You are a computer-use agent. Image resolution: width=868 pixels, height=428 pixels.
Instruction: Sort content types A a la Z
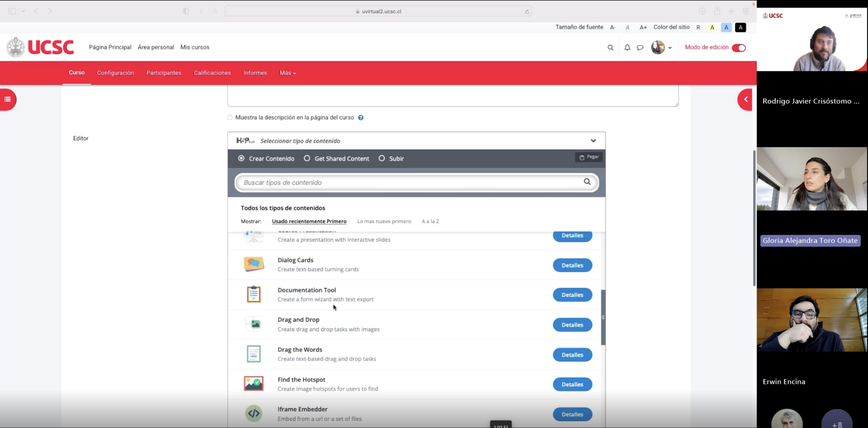[x=430, y=221]
